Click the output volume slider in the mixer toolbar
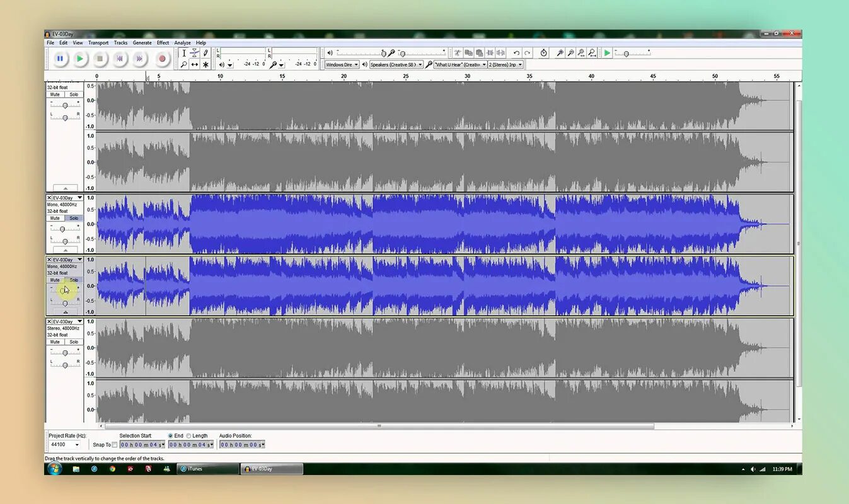 [360, 53]
